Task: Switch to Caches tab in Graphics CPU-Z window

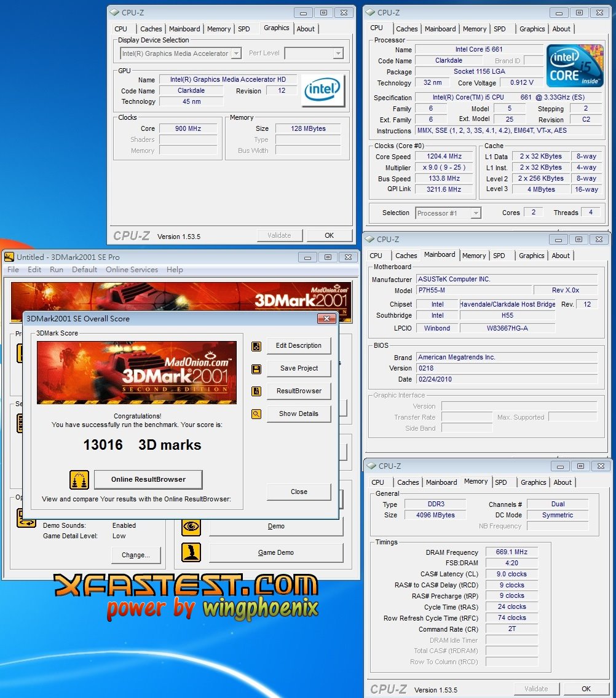Action: (151, 29)
